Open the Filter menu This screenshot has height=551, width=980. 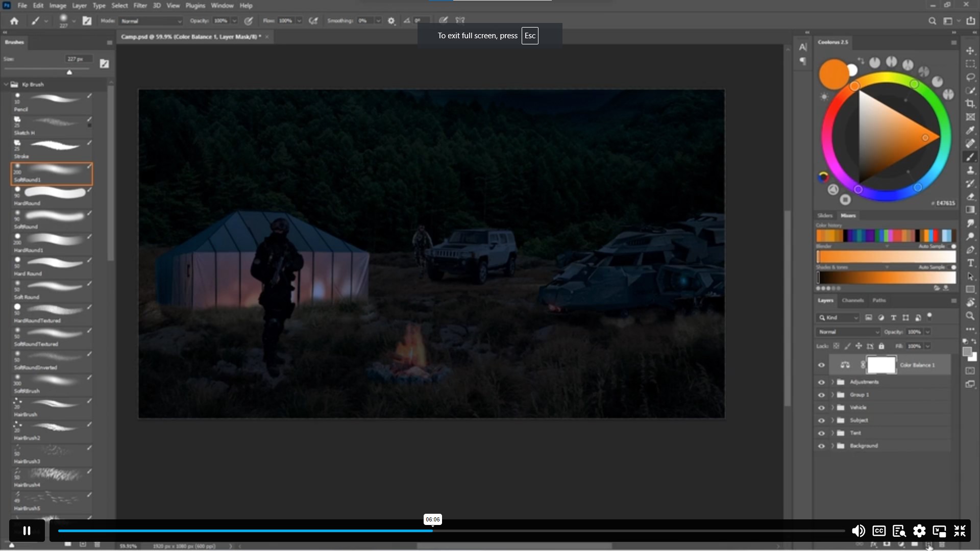pyautogui.click(x=140, y=5)
